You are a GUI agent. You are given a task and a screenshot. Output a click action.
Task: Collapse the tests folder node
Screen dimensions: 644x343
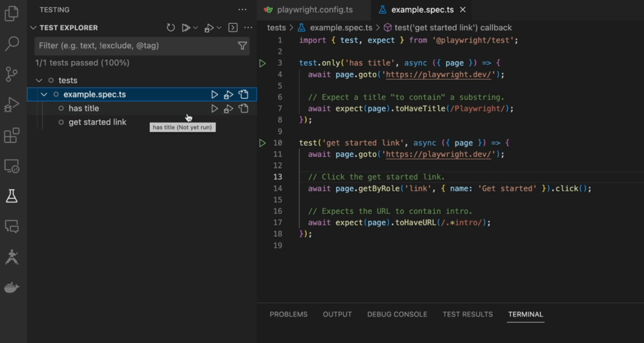click(39, 81)
